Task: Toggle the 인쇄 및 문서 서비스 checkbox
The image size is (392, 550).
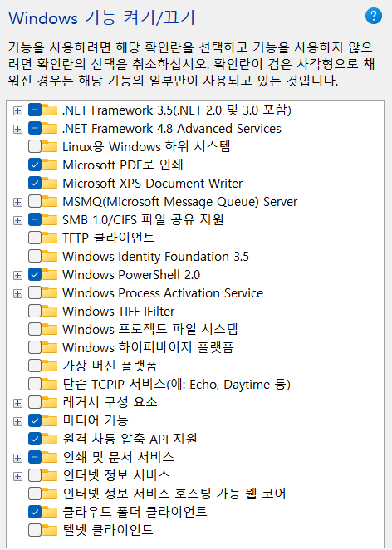Action: click(35, 457)
